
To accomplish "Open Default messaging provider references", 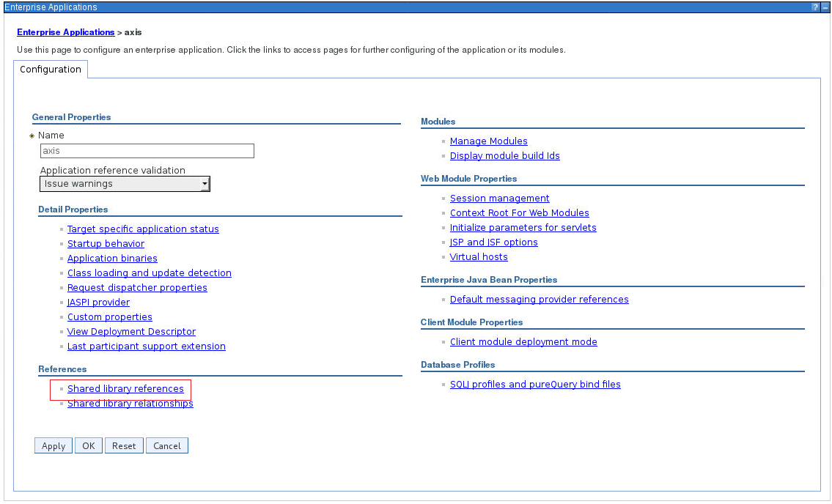I will point(540,299).
